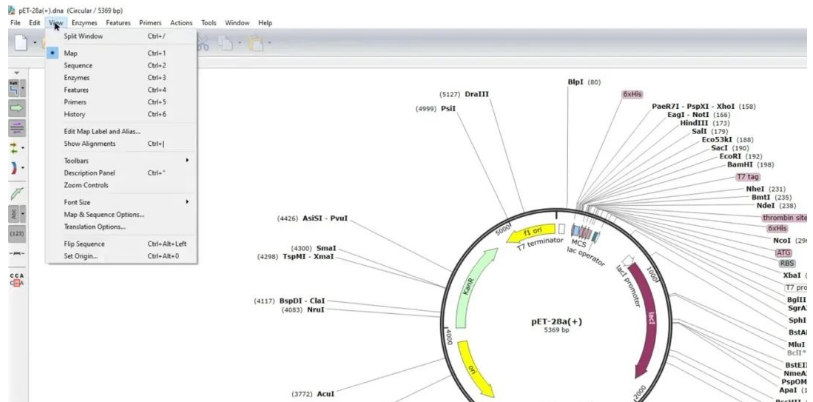Viewport: 813px width, 402px height.
Task: Switch to Enzymes view in the View menu
Action: click(x=122, y=78)
